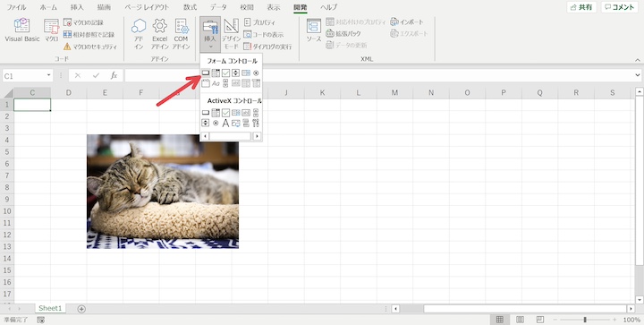This screenshot has height=325, width=644.
Task: Switch to Page Layout view in status bar
Action: coord(520,320)
